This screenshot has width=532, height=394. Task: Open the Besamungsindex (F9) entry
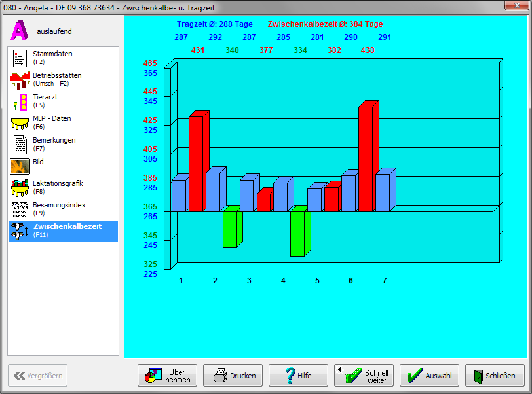tap(63, 209)
